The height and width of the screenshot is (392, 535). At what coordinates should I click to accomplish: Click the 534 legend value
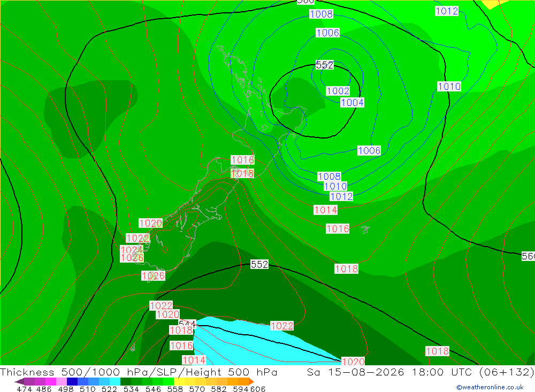click(131, 389)
